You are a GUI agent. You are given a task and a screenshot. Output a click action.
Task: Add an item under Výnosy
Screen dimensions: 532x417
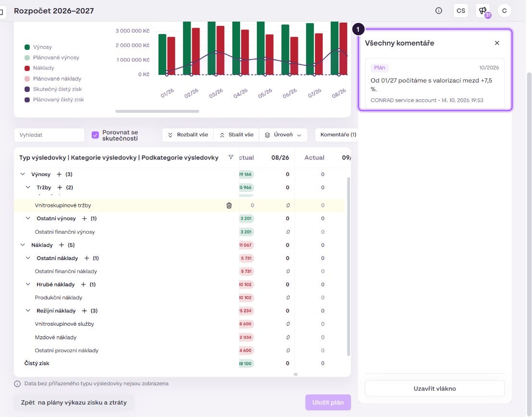pos(59,174)
